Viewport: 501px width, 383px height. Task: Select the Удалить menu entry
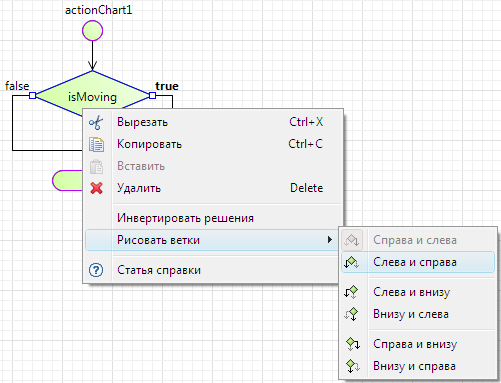click(x=213, y=188)
